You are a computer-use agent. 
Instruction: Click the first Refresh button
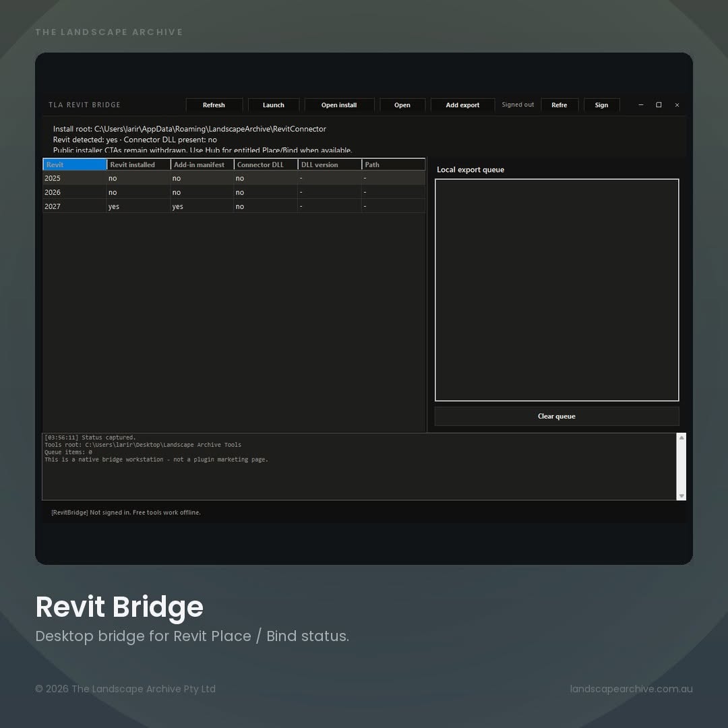click(214, 105)
